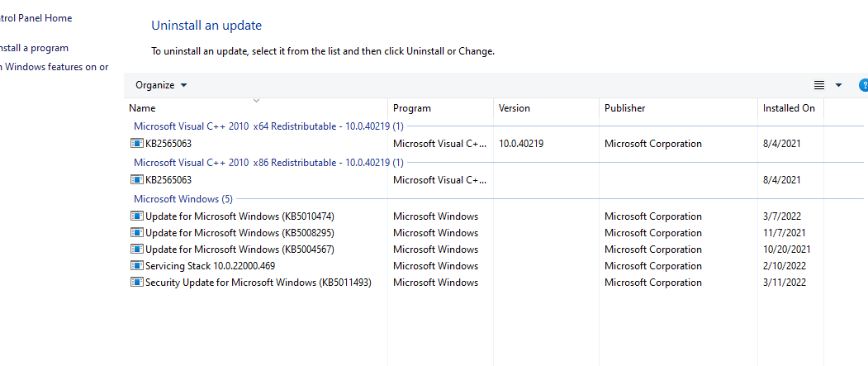This screenshot has height=366, width=868.
Task: Collapse the Visual C++ 2010 x86 Redistributable group
Action: point(268,163)
